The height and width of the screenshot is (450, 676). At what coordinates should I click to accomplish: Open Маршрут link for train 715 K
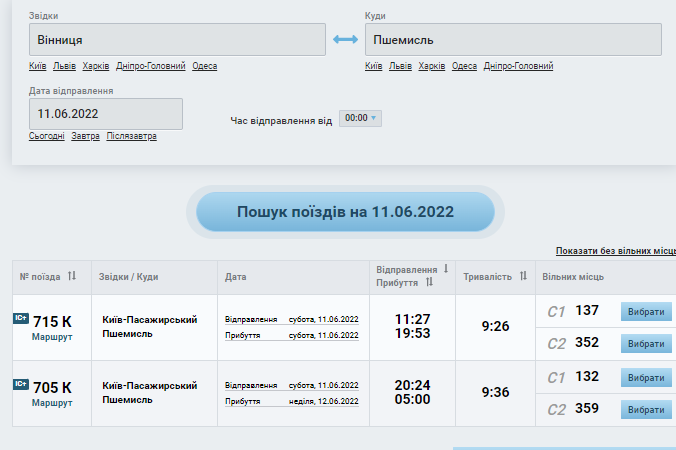point(52,339)
